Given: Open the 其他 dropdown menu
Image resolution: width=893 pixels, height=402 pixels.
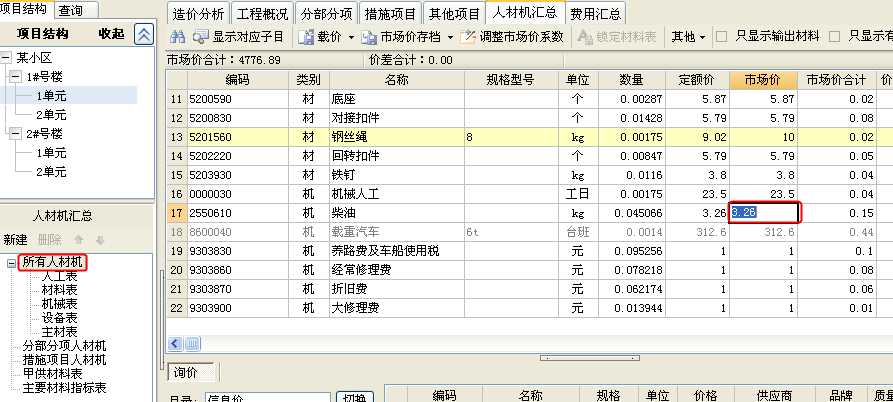Looking at the screenshot, I should 689,37.
